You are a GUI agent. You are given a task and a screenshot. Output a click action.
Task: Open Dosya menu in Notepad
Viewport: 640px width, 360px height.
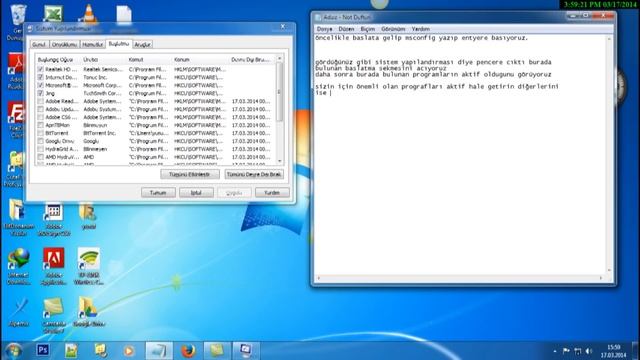324,29
